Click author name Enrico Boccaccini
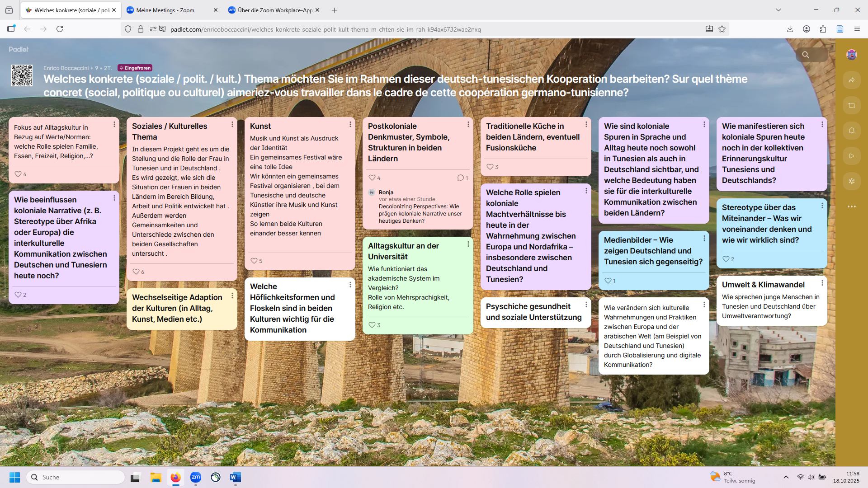868x488 pixels. point(66,68)
